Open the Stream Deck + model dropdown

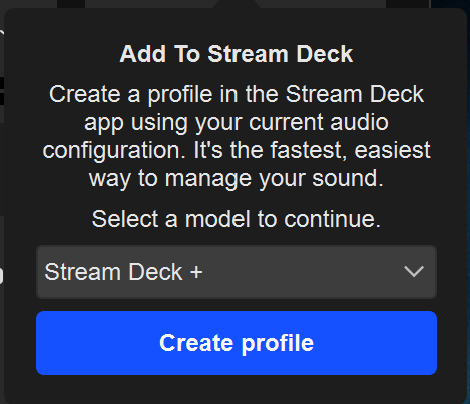236,272
